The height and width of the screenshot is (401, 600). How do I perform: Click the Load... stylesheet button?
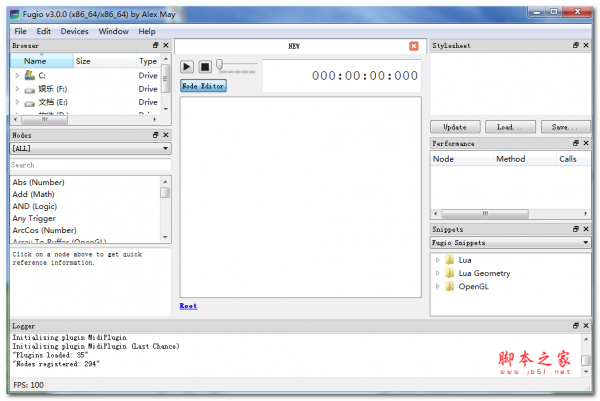coord(510,127)
